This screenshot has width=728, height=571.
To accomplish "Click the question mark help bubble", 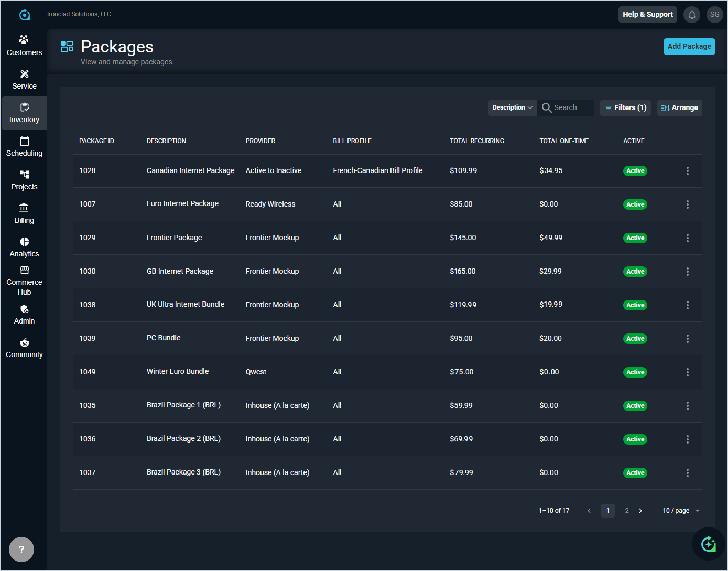I will pyautogui.click(x=21, y=550).
